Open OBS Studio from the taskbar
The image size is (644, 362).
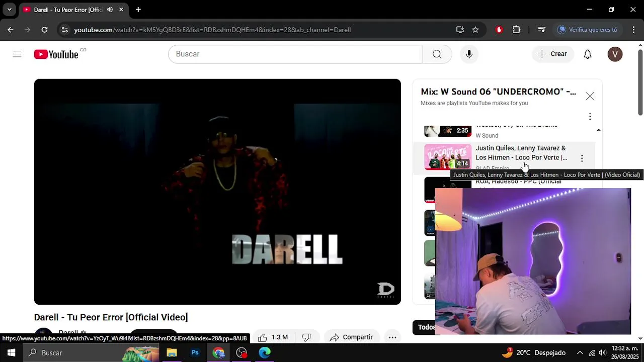242,353
